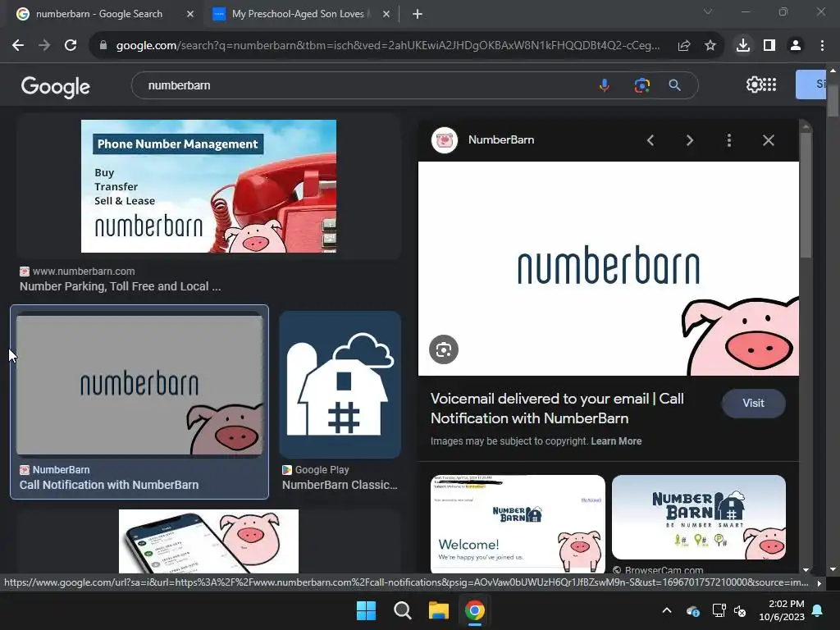The width and height of the screenshot is (840, 630).
Task: Close the My Preschool-Aged Son Loves tab
Action: (386, 14)
